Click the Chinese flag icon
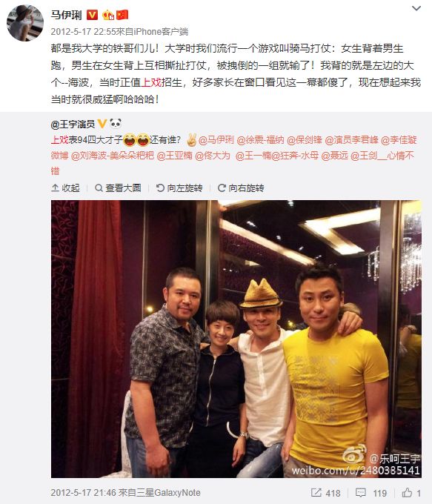 tap(122, 15)
